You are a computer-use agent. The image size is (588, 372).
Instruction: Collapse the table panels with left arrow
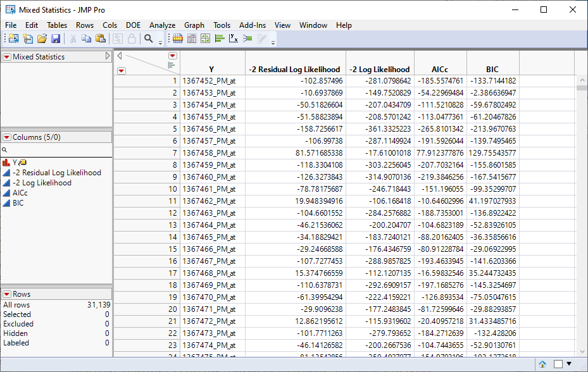[x=120, y=56]
